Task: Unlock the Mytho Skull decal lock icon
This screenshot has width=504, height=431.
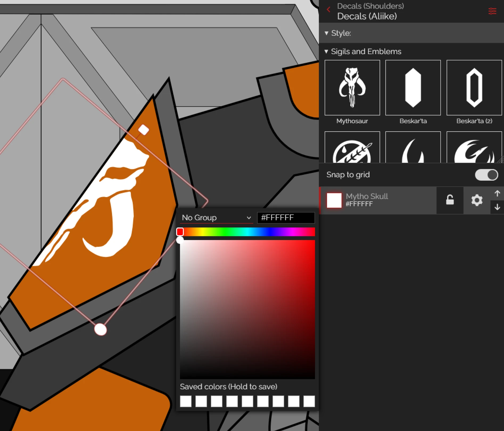Action: tap(450, 200)
